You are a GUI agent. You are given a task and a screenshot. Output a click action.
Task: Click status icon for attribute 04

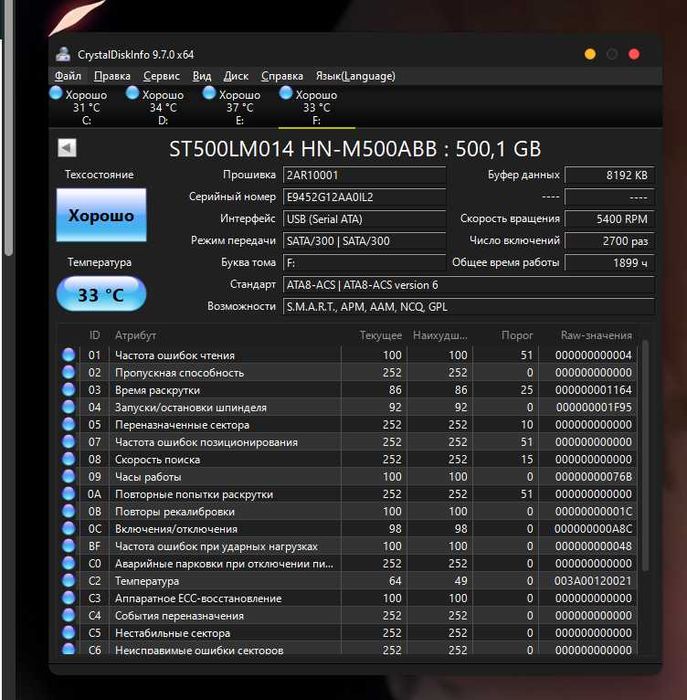pos(68,407)
